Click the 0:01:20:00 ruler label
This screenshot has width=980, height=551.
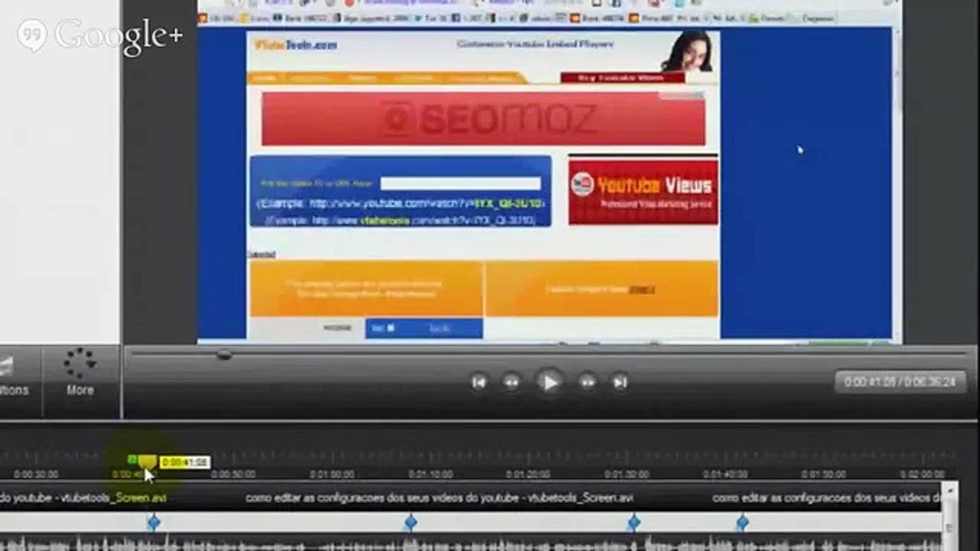528,474
